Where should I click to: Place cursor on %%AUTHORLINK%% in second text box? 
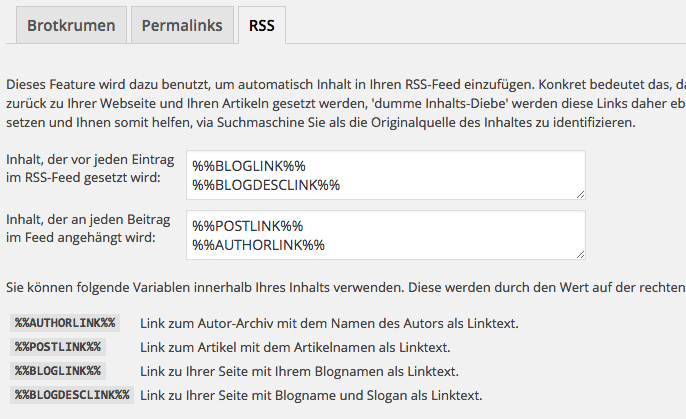coord(258,245)
